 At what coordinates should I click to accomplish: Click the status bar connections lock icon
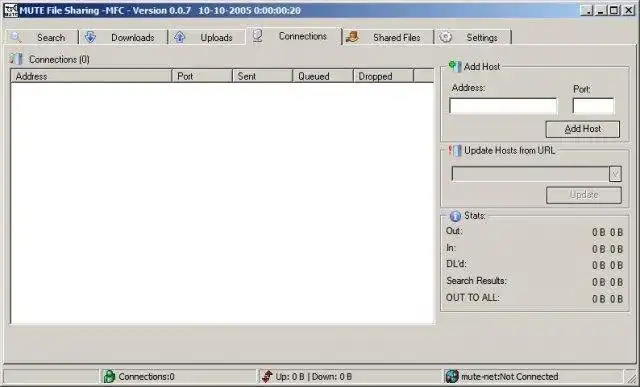pos(109,376)
